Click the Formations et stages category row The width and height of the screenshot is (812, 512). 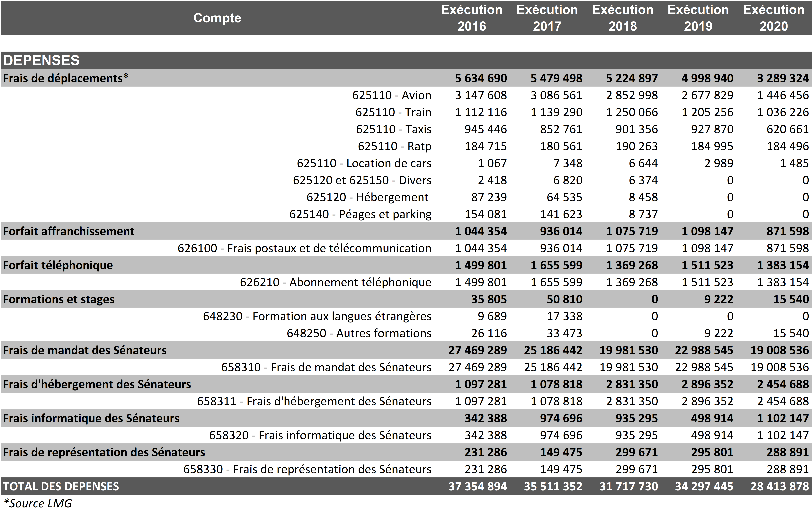[59, 299]
